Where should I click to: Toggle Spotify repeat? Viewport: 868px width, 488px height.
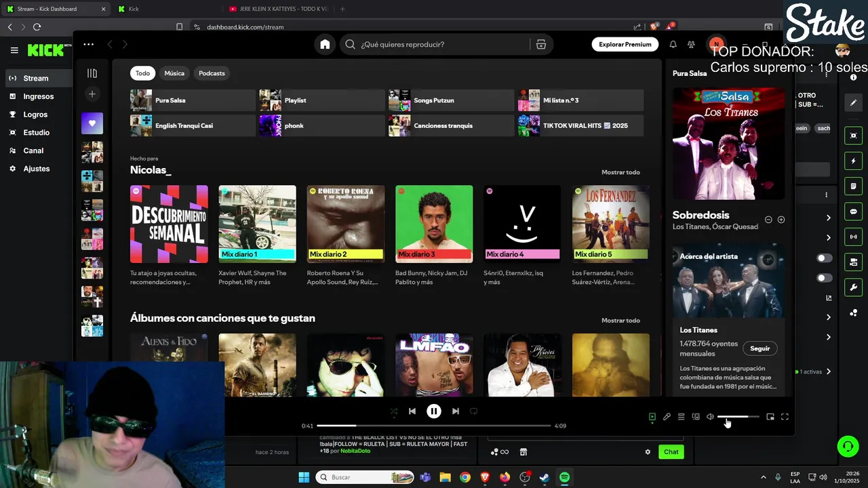click(x=474, y=411)
